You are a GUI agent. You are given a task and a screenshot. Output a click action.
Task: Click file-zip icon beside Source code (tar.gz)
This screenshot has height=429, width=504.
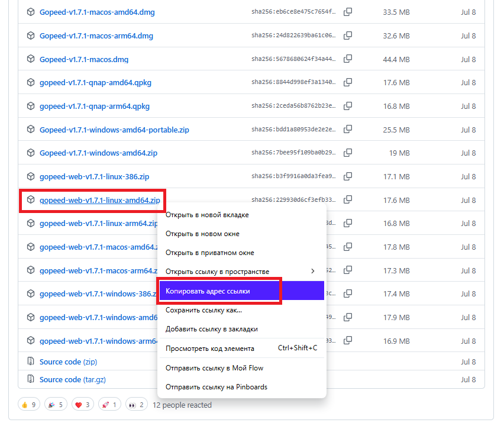[31, 379]
